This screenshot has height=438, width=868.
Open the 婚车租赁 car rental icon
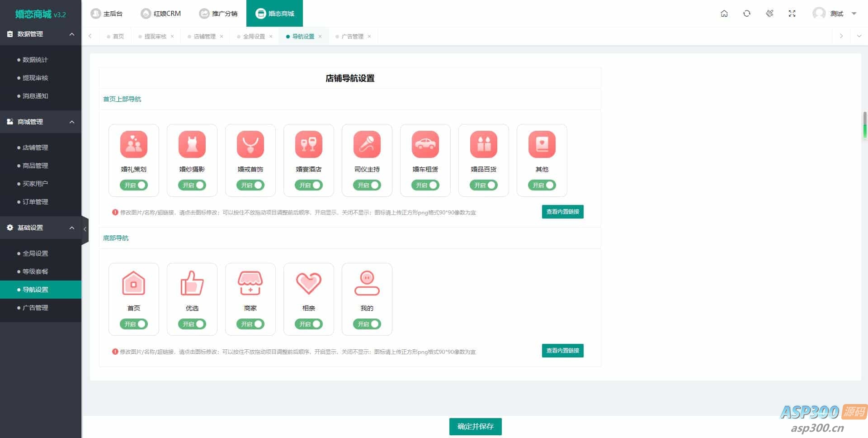[x=425, y=144]
